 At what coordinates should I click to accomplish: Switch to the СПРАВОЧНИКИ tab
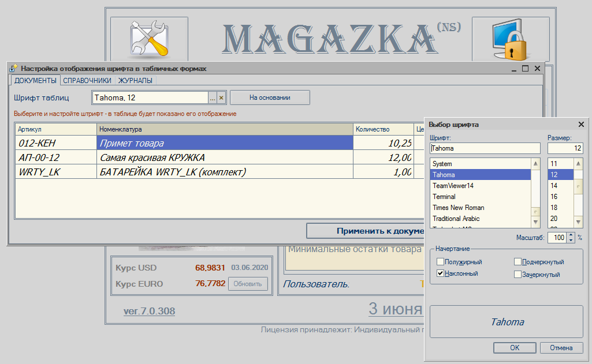point(87,80)
